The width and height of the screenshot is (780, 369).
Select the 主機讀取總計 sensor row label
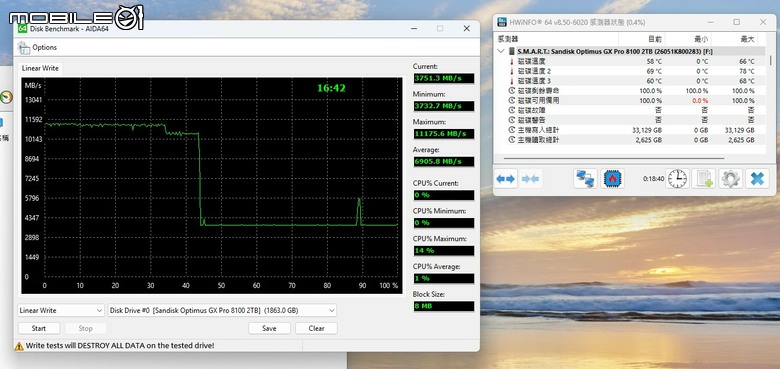538,140
